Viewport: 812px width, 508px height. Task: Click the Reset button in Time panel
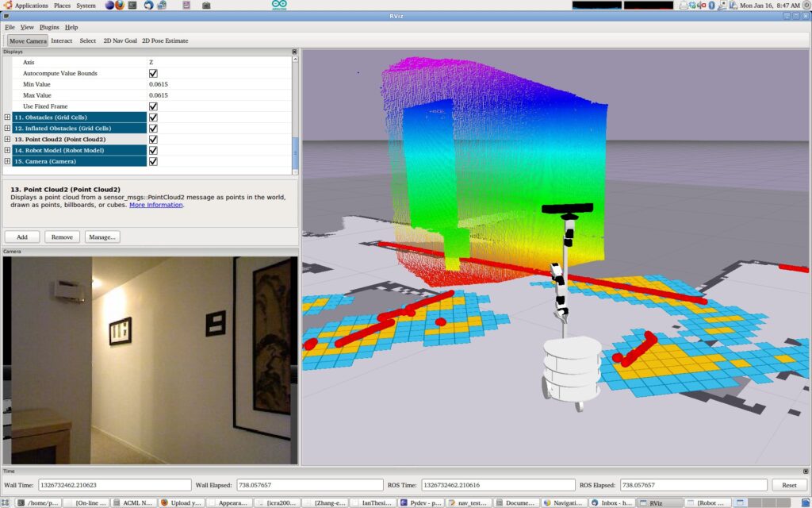(789, 485)
